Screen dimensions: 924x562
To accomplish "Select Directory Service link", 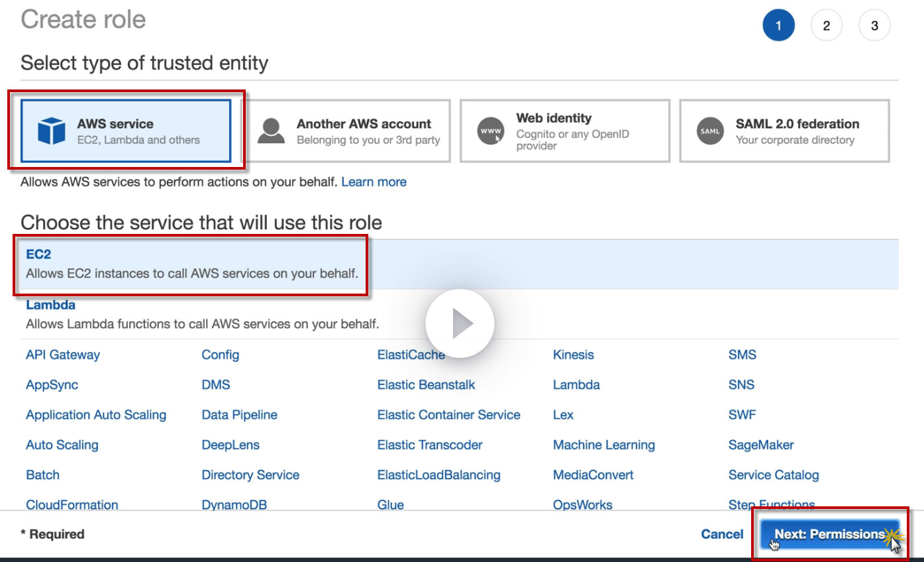I will (x=250, y=475).
